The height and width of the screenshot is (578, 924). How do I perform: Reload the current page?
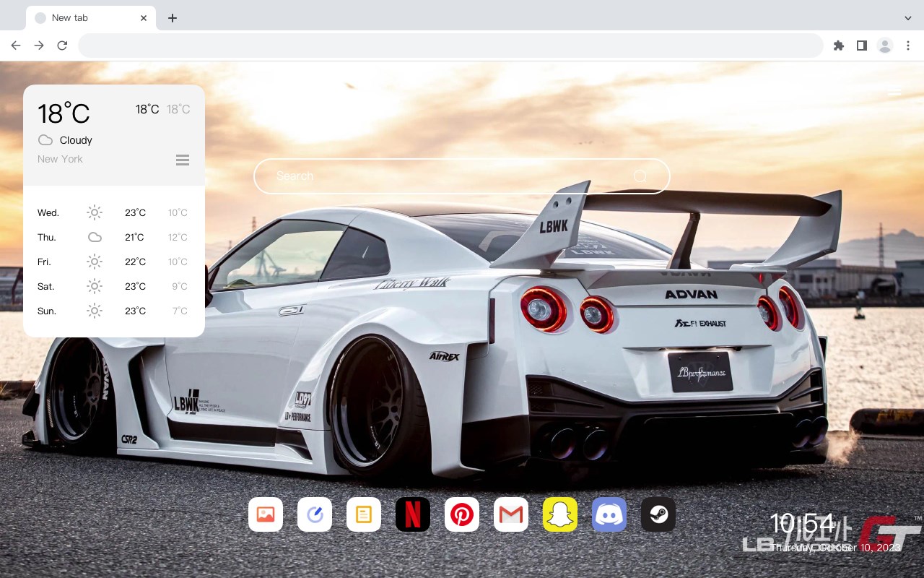coord(62,46)
